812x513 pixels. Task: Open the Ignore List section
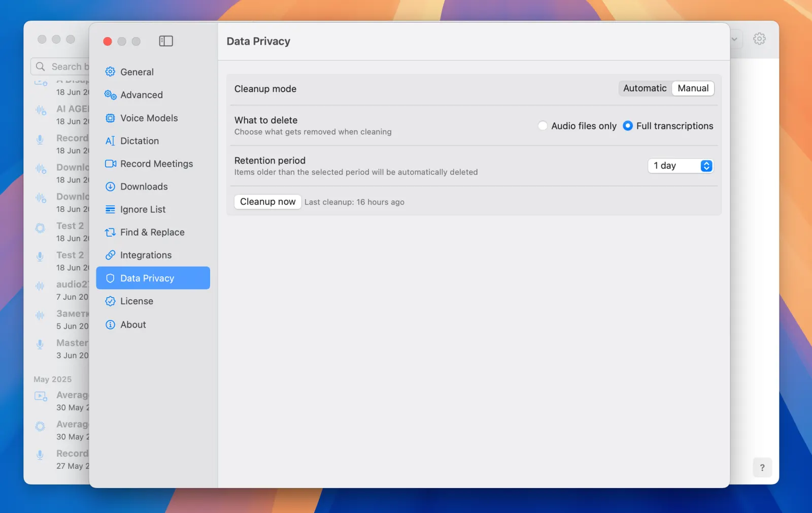(x=153, y=209)
